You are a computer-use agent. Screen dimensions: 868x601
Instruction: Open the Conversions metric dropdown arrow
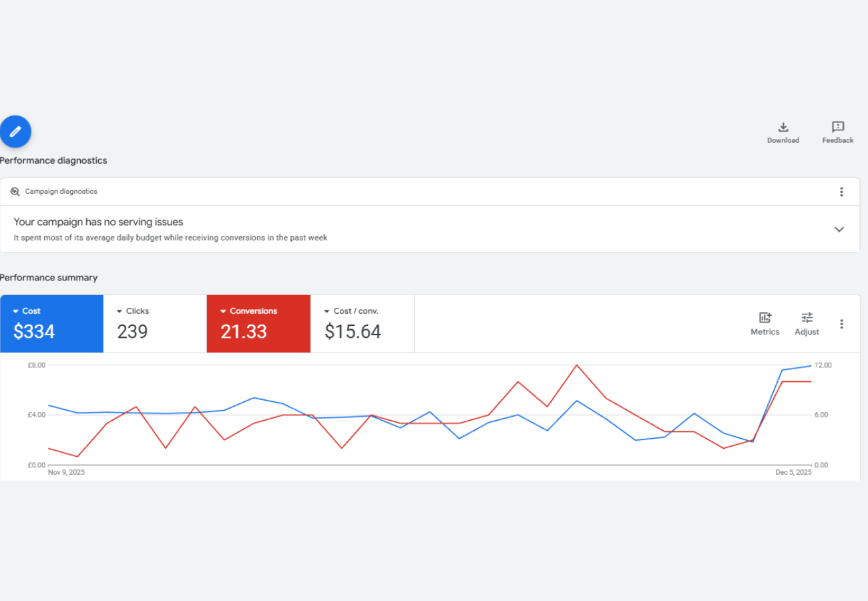click(224, 311)
